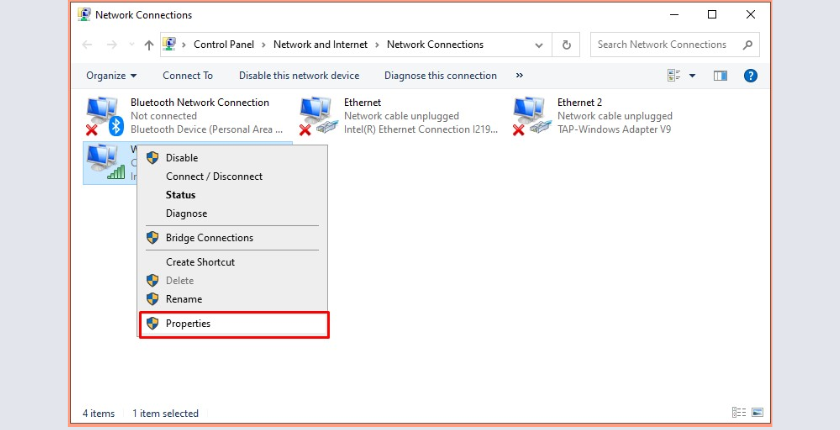Expand chevron after Network and Internet breadcrumb
The image size is (840, 430).
[x=377, y=44]
